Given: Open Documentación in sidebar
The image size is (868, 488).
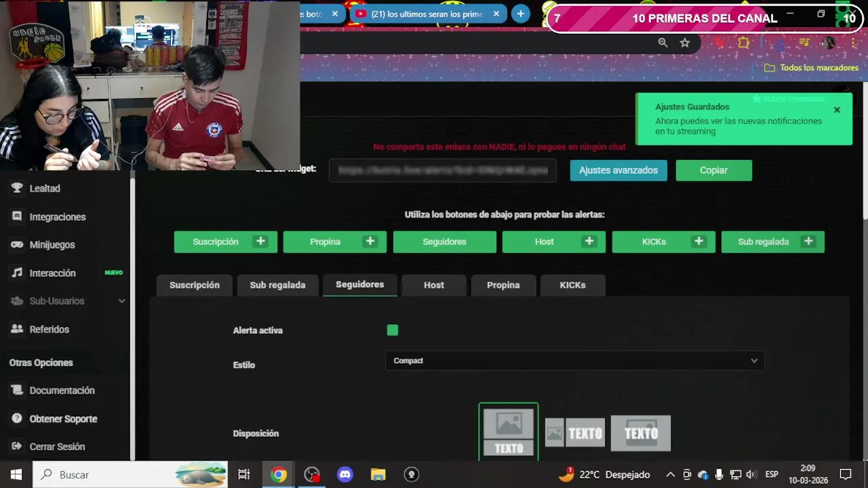Looking at the screenshot, I should tap(62, 390).
